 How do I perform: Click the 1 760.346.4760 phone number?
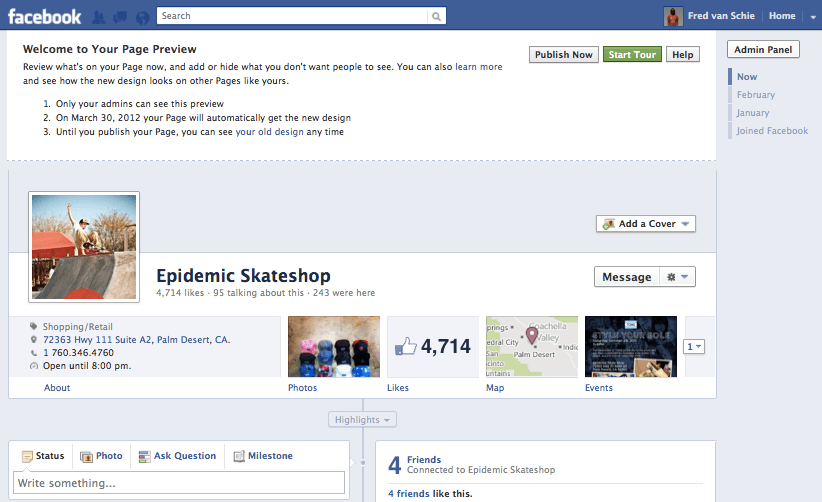click(x=78, y=353)
